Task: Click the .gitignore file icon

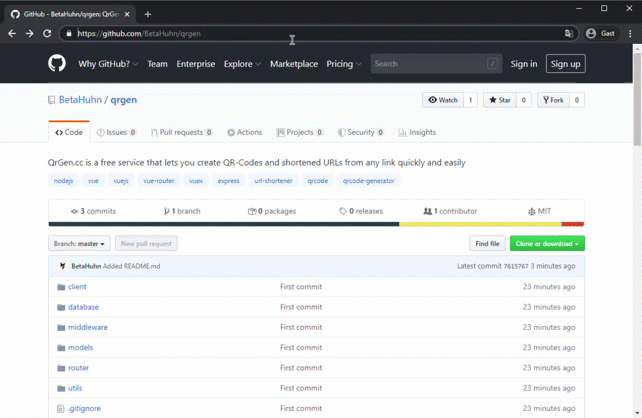Action: [x=61, y=409]
